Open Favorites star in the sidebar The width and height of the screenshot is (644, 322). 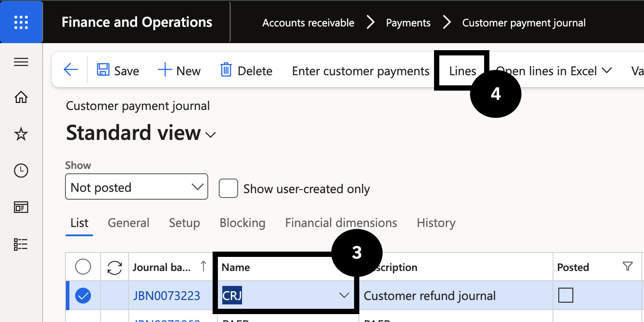[21, 134]
